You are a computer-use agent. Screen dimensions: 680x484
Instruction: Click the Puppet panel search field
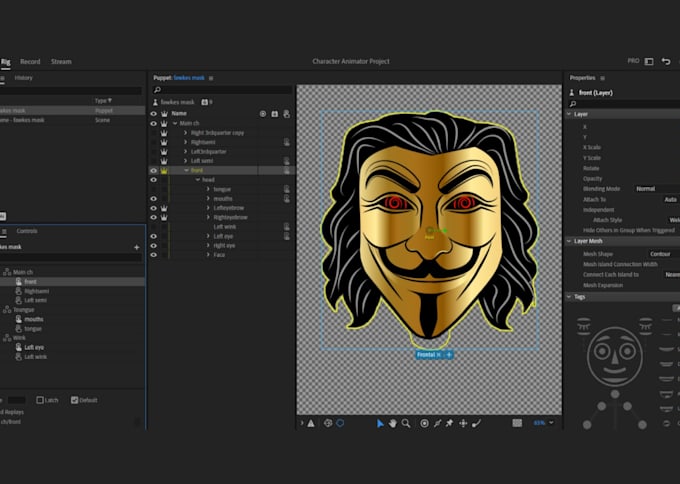click(x=222, y=90)
